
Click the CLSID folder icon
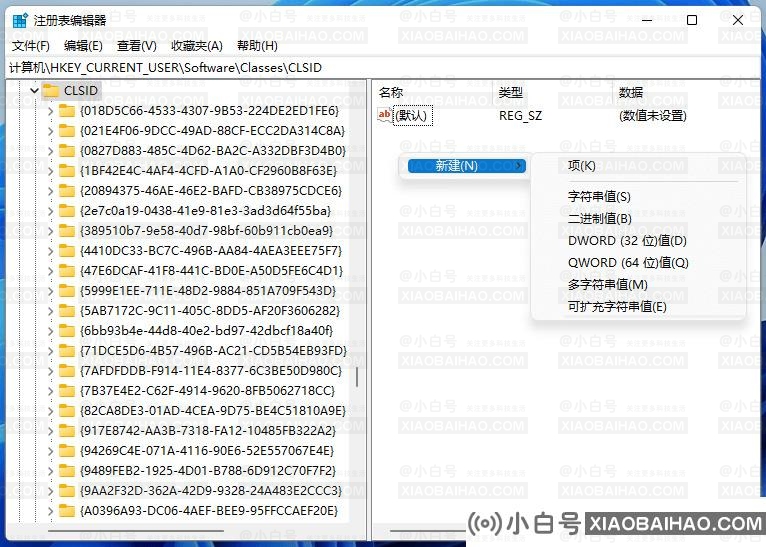coord(50,91)
